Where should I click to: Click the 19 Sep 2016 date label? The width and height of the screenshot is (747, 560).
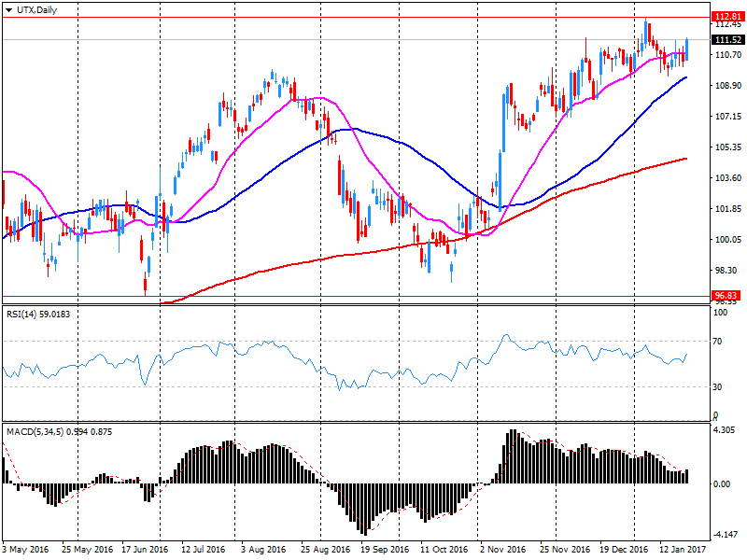[x=385, y=550]
